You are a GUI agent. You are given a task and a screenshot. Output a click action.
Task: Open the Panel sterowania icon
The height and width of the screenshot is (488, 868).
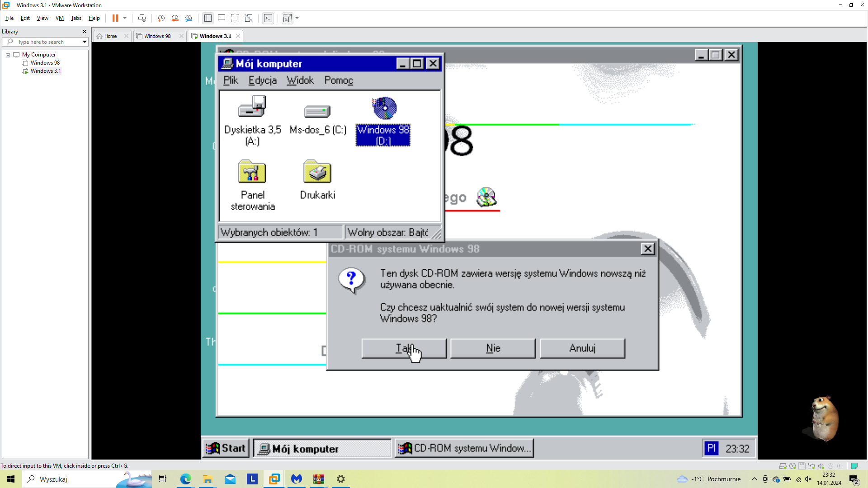click(252, 172)
